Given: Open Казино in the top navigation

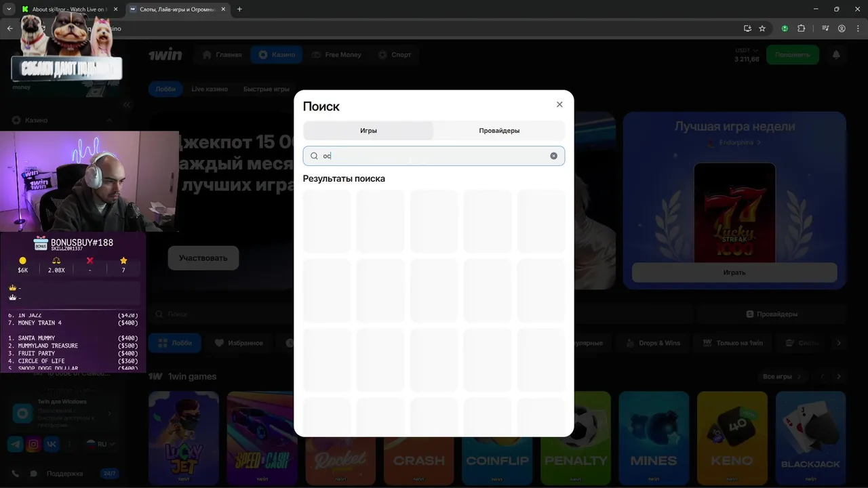Looking at the screenshot, I should pos(277,55).
